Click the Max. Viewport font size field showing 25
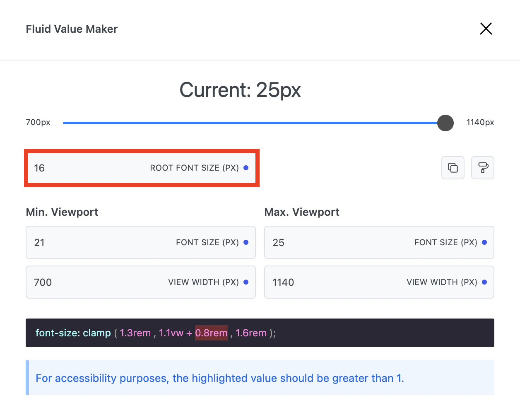Viewport: 520px width, 420px height. [x=331, y=242]
